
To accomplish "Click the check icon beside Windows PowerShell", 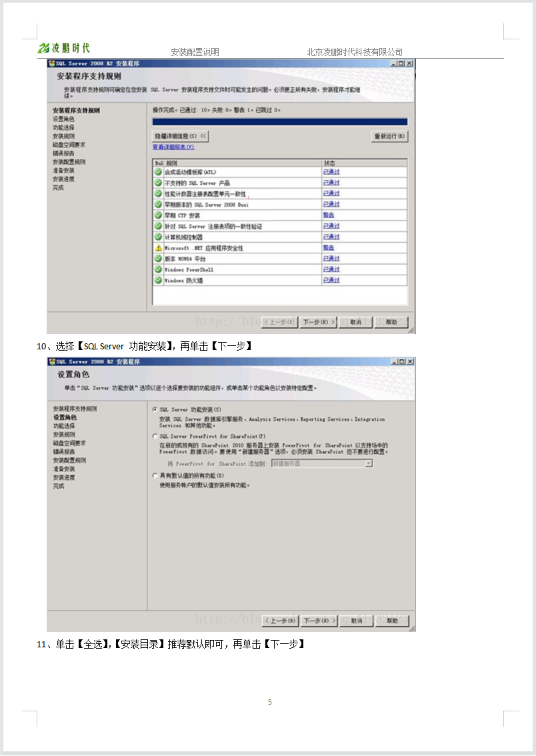I will click(x=158, y=269).
